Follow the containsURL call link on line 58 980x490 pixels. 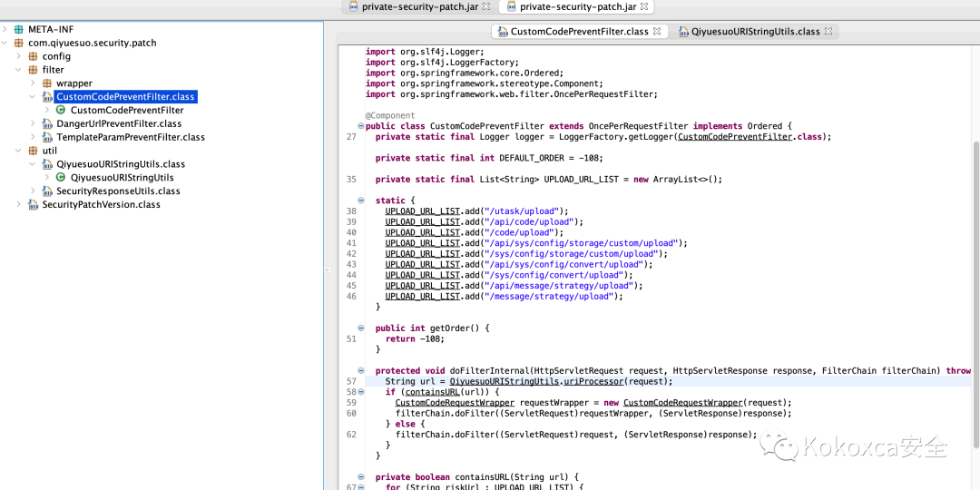click(x=435, y=392)
